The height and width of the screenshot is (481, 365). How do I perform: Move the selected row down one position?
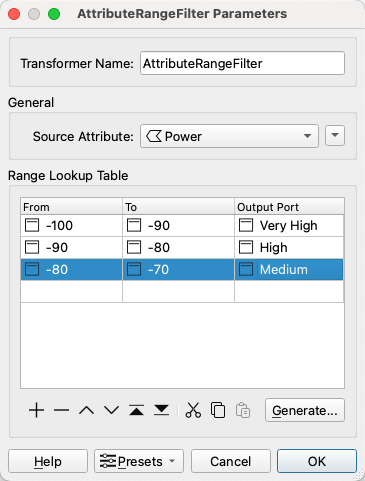[111, 410]
